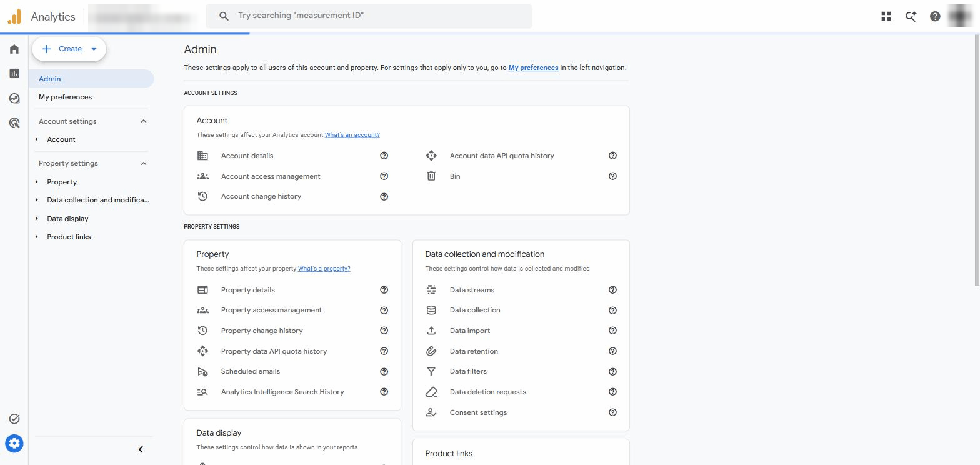Click help icon beside Account change history
The height and width of the screenshot is (465, 980).
384,196
